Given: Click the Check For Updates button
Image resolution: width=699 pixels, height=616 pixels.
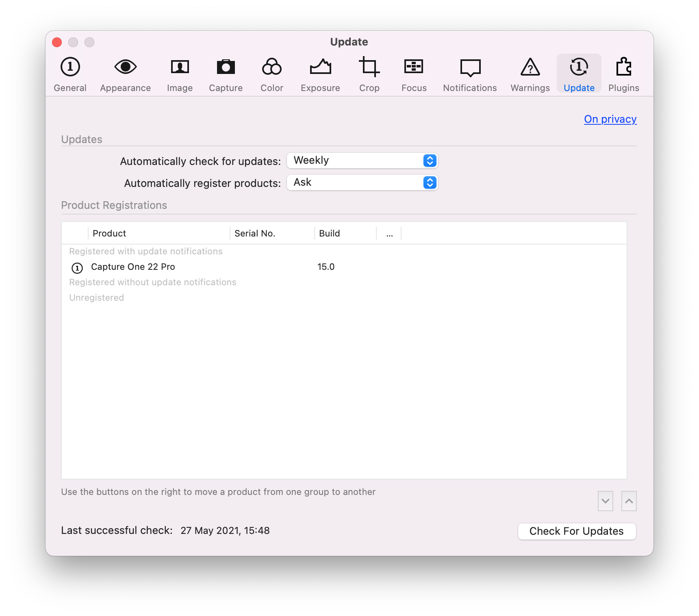Looking at the screenshot, I should [x=577, y=531].
